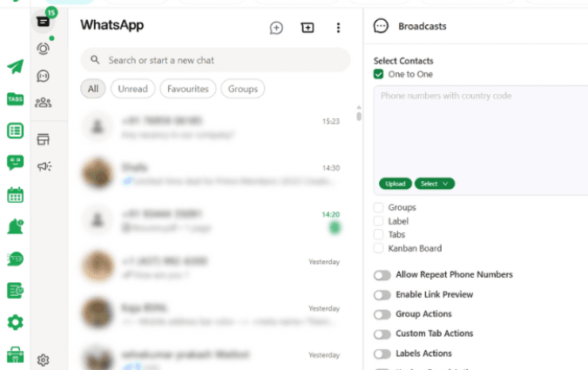Click the paper plane broadcast icon
This screenshot has height=370, width=588.
tap(16, 67)
